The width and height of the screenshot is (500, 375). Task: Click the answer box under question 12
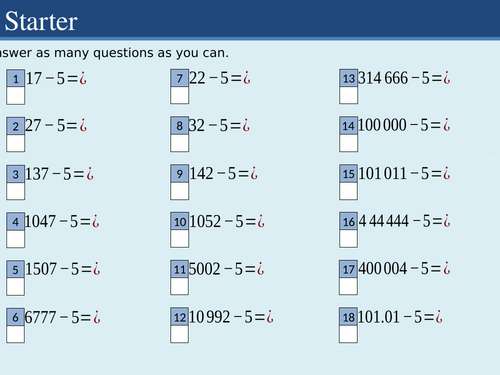(180, 334)
